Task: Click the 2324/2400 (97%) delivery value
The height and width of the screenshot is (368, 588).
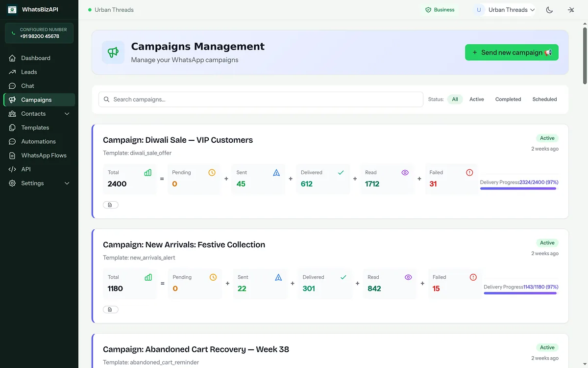Action: [539, 182]
